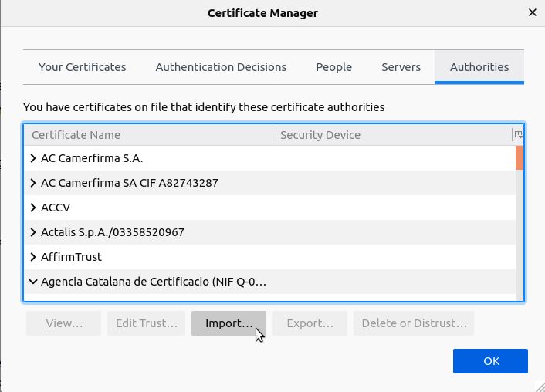
Task: Select the Authorities tab
Action: tap(479, 67)
